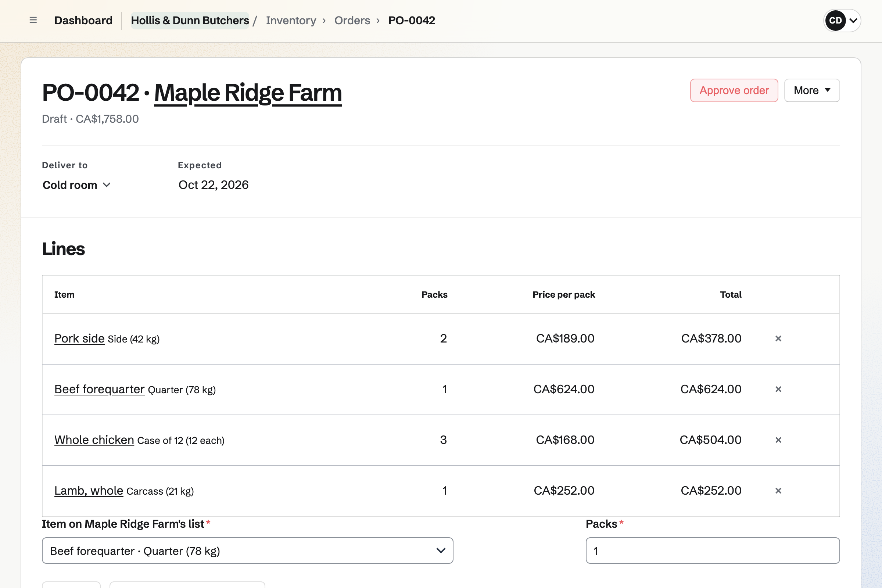Viewport: 882px width, 588px height.
Task: Open the hamburger menu icon
Action: (x=33, y=20)
